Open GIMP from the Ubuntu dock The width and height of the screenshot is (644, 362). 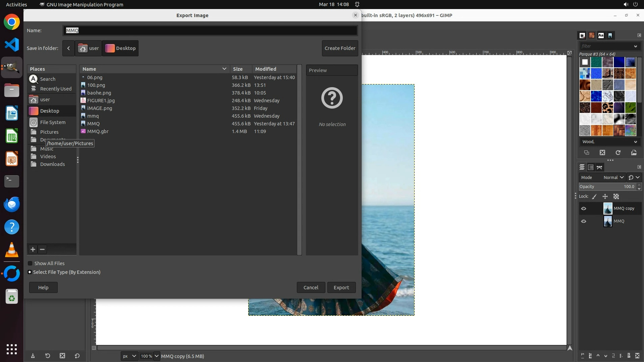pos(12,67)
